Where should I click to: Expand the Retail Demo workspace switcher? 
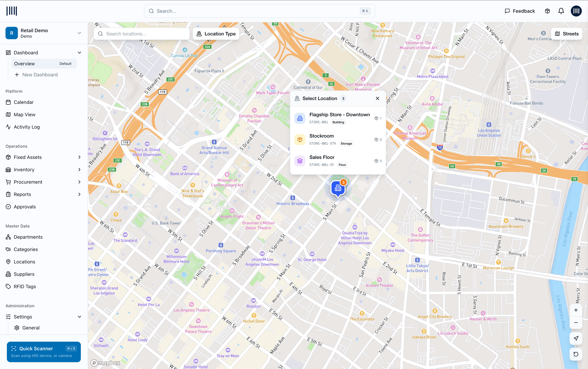[44, 33]
